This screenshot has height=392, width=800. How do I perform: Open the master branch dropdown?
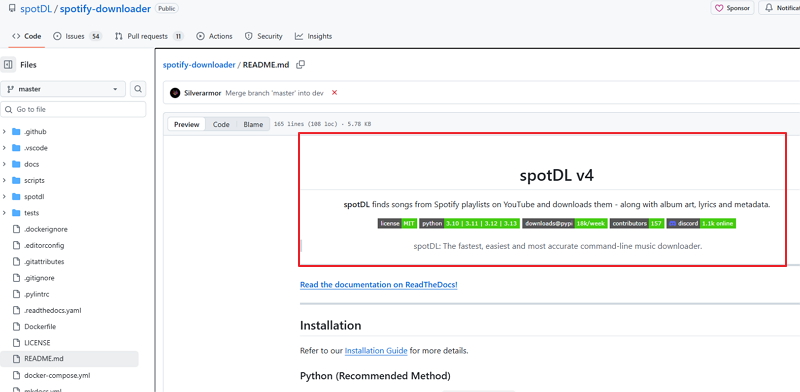tap(63, 89)
